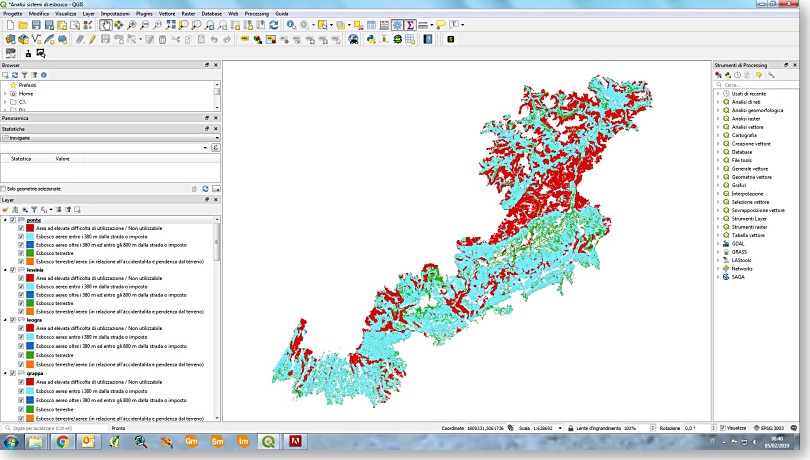Open new empty project icon

[x=9, y=25]
